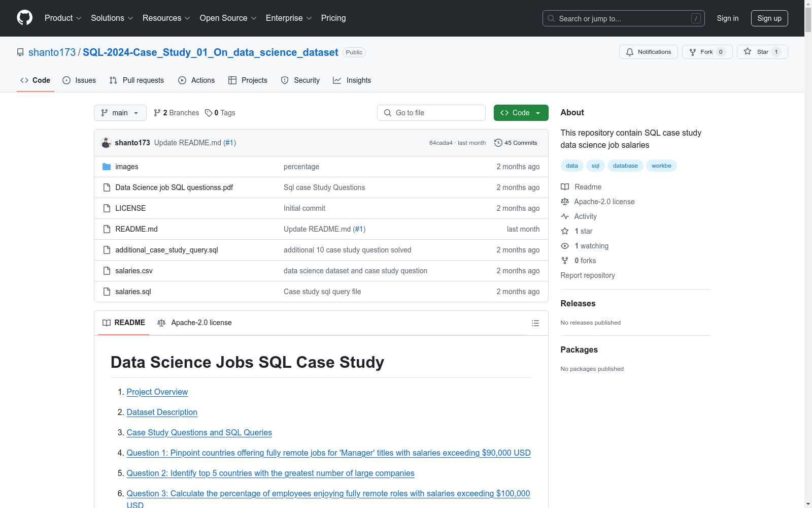Click the watching eye icon
This screenshot has width=812, height=508.
pyautogui.click(x=565, y=246)
